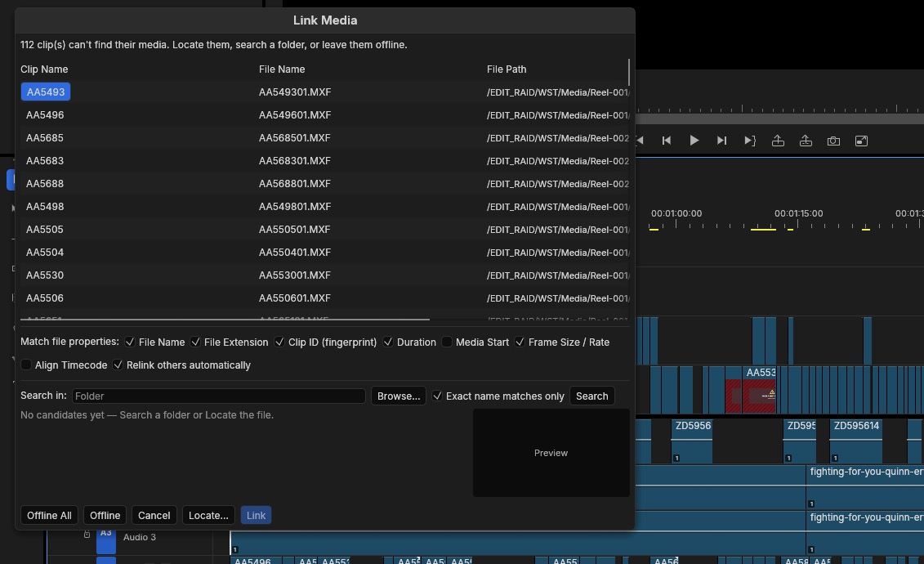
Task: Select the AA5688 clip row
Action: (324, 184)
